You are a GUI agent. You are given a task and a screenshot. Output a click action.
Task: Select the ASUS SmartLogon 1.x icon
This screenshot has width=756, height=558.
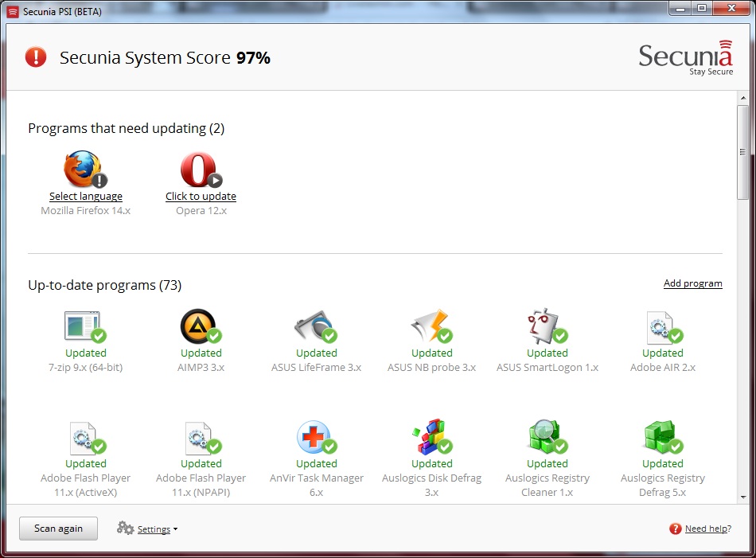coord(548,326)
